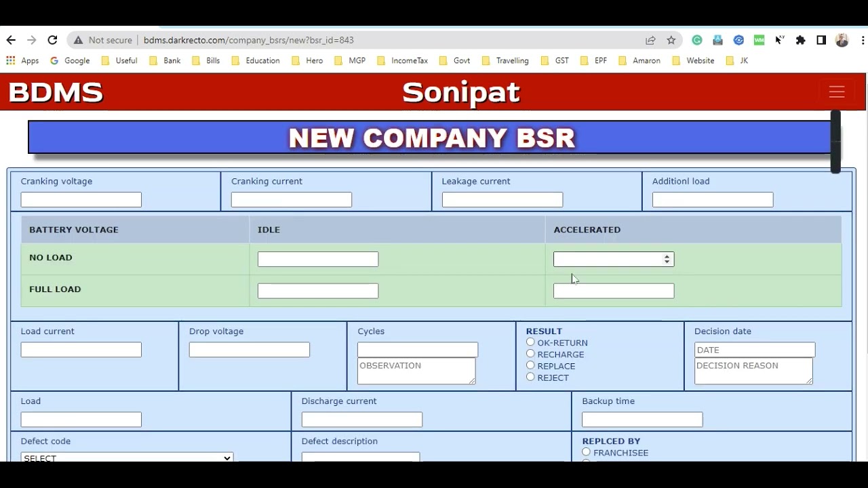
Task: Open the Amaron bookmark folder
Action: [x=639, y=60]
